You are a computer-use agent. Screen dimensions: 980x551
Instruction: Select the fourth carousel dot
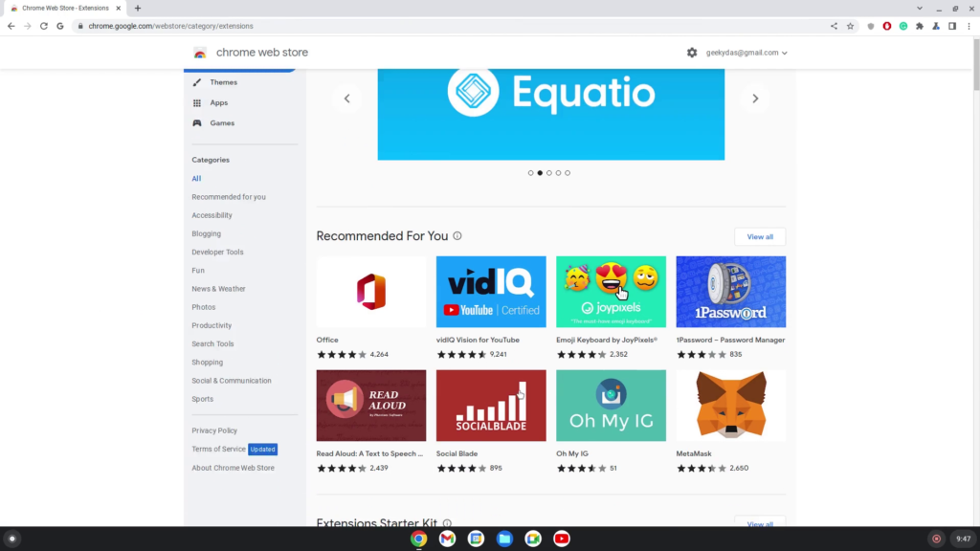tap(558, 173)
